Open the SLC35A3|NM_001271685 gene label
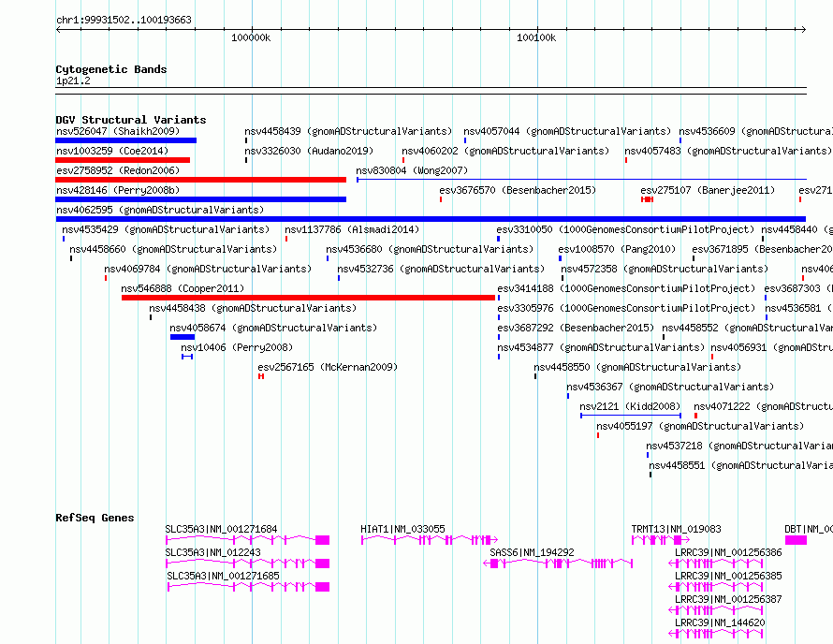The height and width of the screenshot is (644, 833). click(x=223, y=576)
